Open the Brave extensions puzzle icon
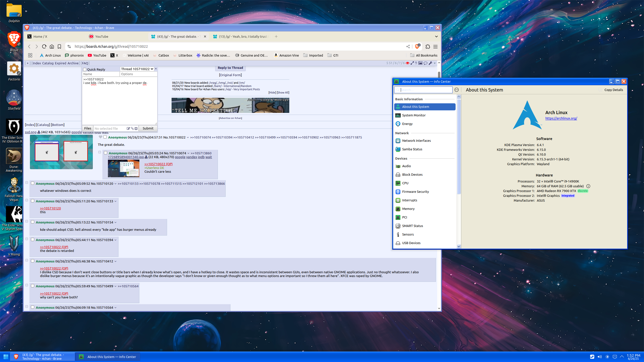 (428, 47)
